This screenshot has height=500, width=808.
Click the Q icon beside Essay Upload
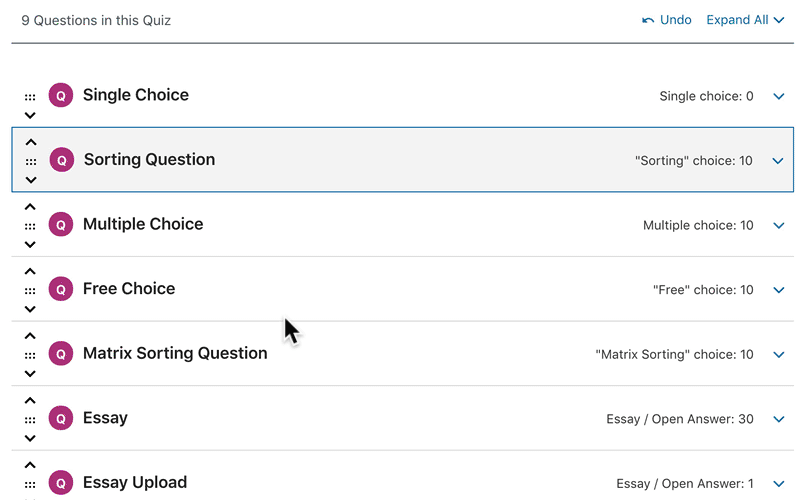(61, 483)
